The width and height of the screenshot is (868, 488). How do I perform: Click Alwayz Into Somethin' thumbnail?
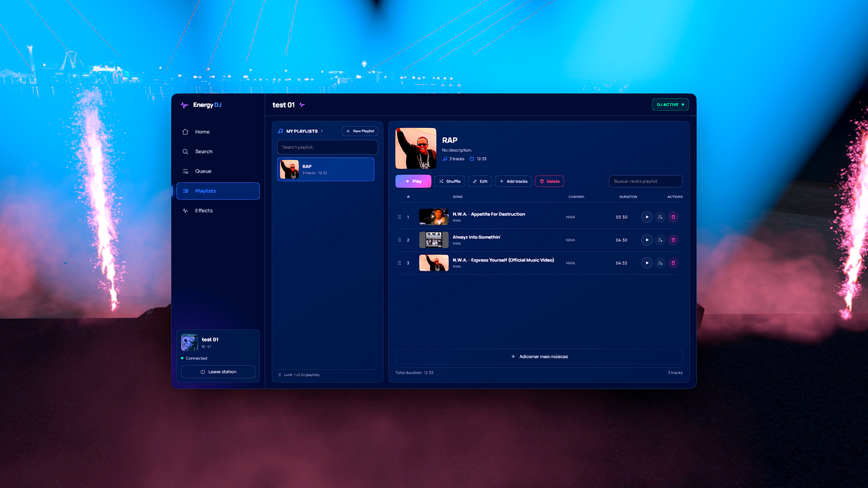click(x=434, y=240)
